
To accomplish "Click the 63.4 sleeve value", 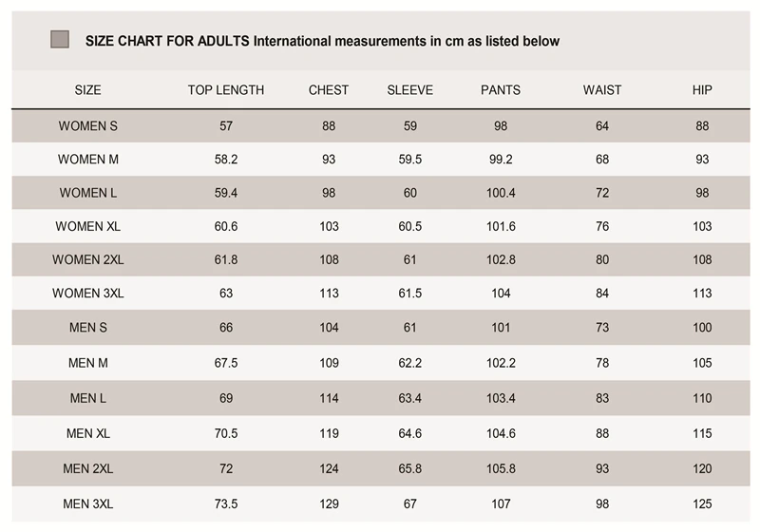I will (410, 398).
